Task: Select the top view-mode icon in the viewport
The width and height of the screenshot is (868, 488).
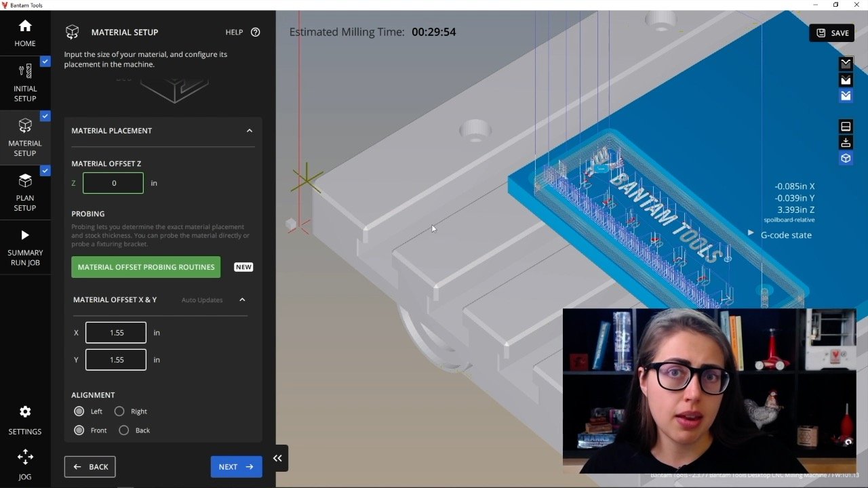Action: pos(846,63)
